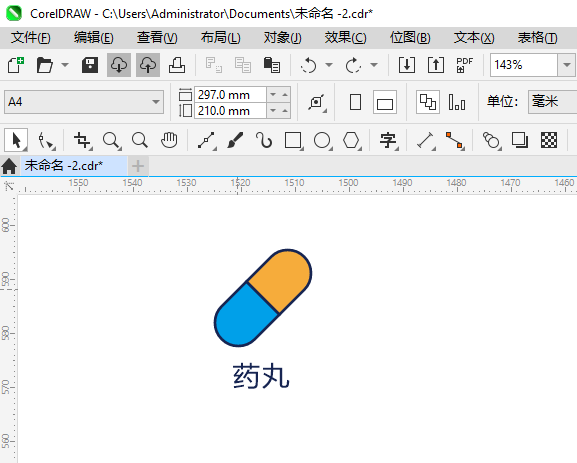Click the Export icon
The image size is (577, 463).
[436, 65]
